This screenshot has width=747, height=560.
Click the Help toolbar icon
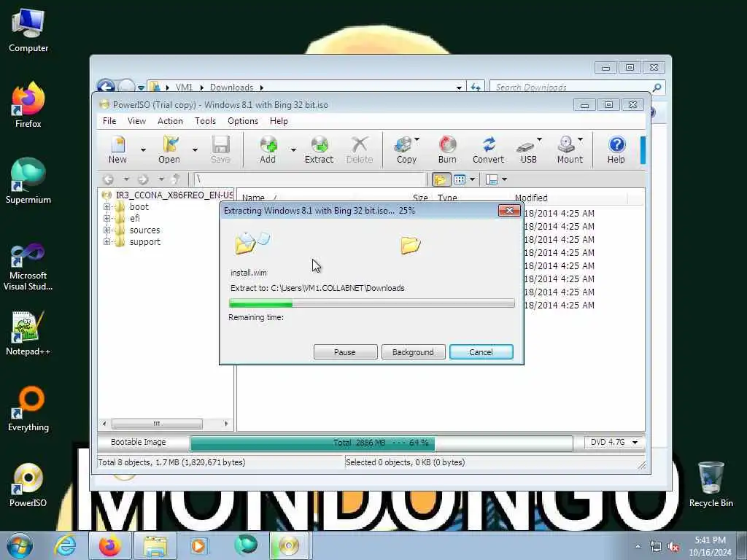tap(616, 149)
